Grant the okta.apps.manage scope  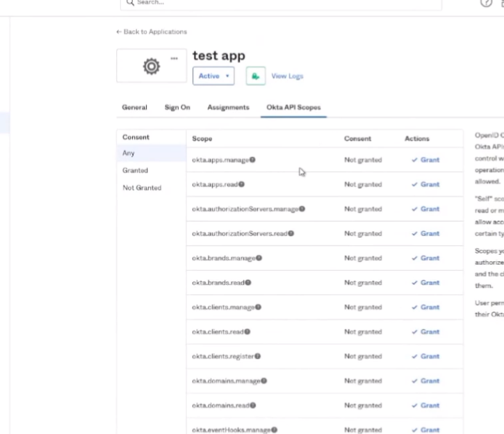point(425,160)
